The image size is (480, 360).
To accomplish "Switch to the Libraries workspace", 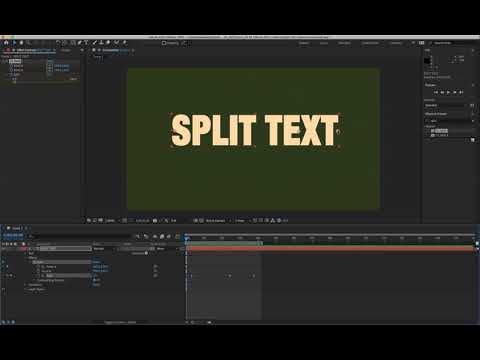I will coord(395,43).
